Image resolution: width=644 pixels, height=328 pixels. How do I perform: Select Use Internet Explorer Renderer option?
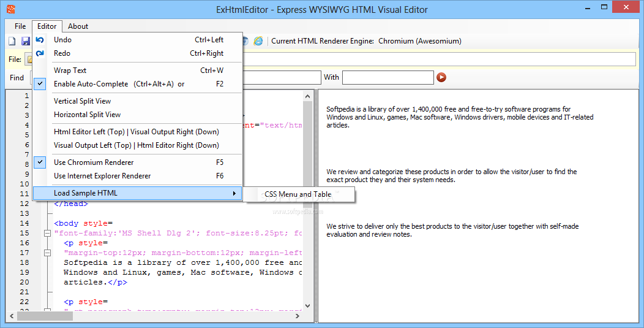(138, 176)
